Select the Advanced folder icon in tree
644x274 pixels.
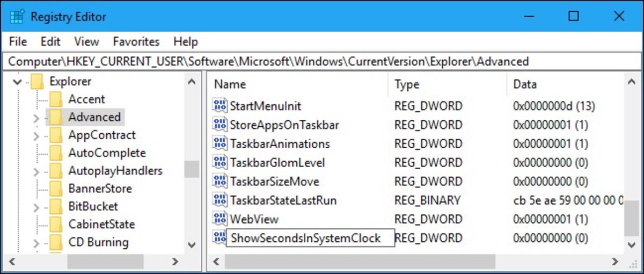[x=56, y=117]
